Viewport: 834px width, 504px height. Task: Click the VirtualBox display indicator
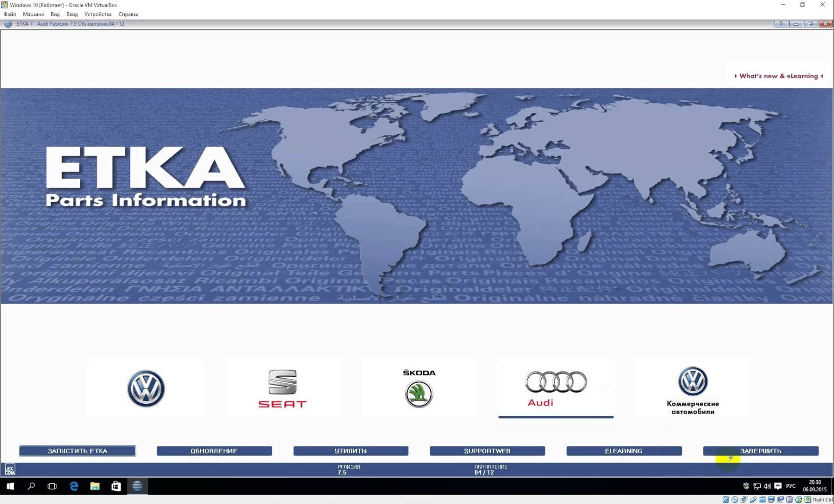tap(771, 500)
